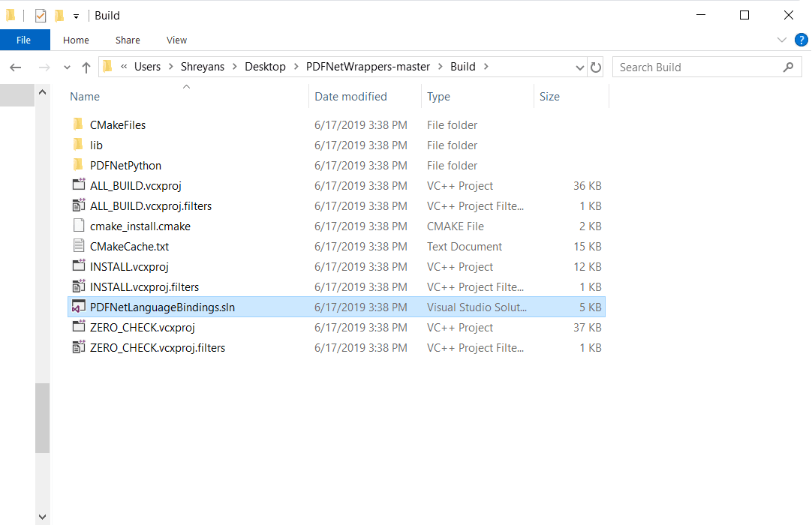Image resolution: width=812 pixels, height=525 pixels.
Task: Open the Share tab
Action: click(128, 40)
